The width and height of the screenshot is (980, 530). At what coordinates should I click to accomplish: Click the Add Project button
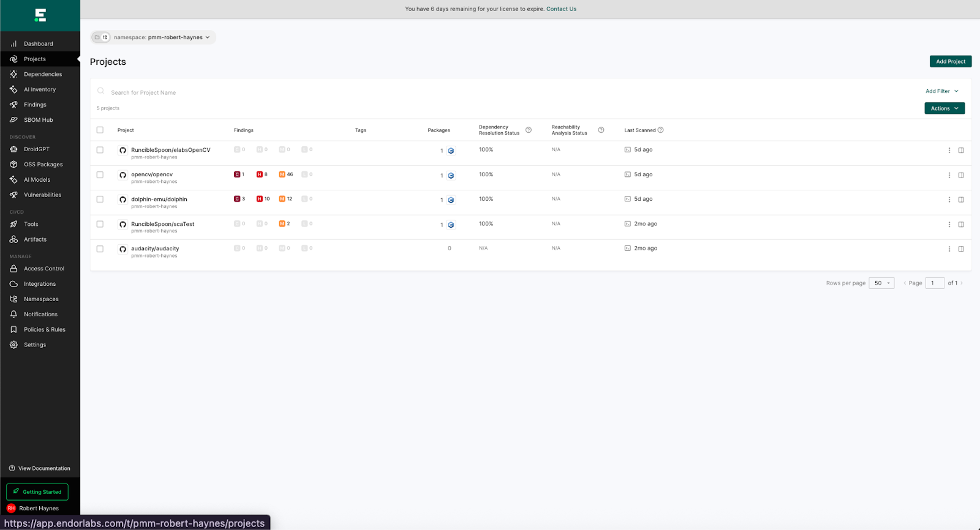tap(951, 61)
